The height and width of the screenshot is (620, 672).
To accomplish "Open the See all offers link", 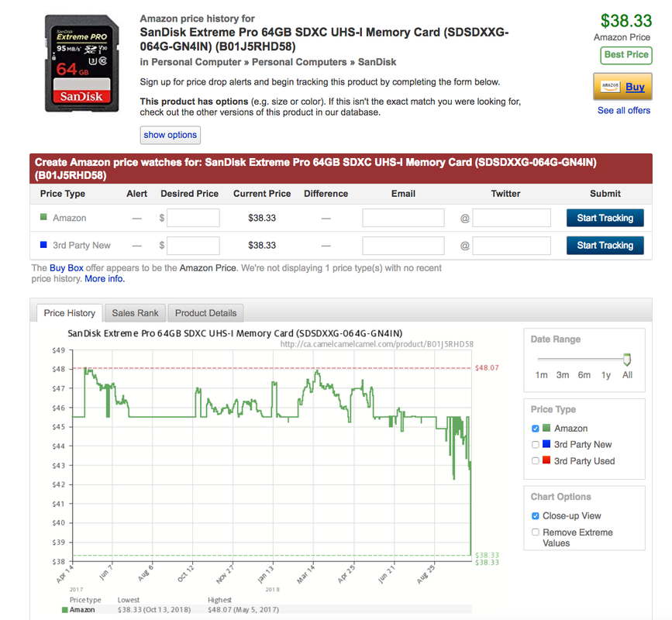I will (624, 111).
